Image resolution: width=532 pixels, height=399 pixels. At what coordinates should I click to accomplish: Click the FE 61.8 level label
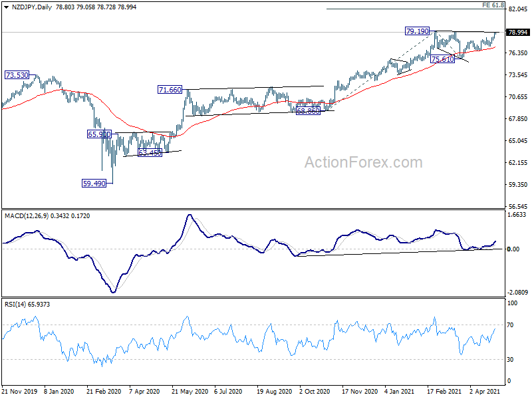point(493,5)
